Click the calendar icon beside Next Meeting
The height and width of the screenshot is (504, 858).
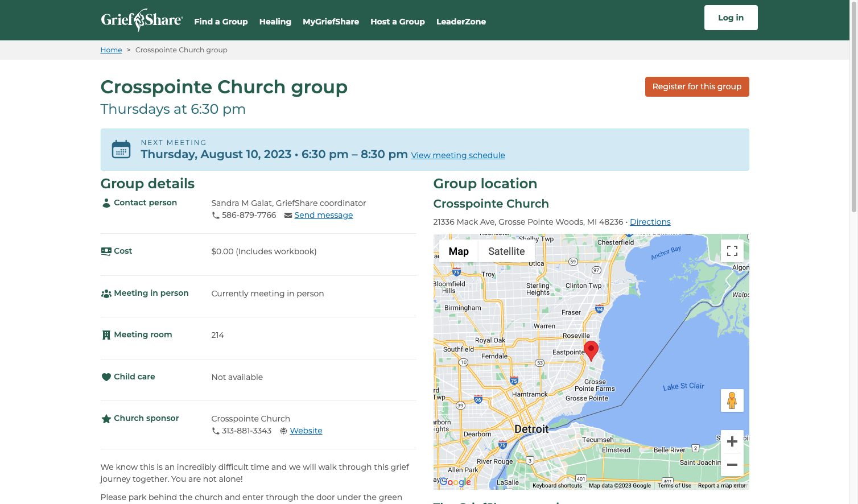121,149
